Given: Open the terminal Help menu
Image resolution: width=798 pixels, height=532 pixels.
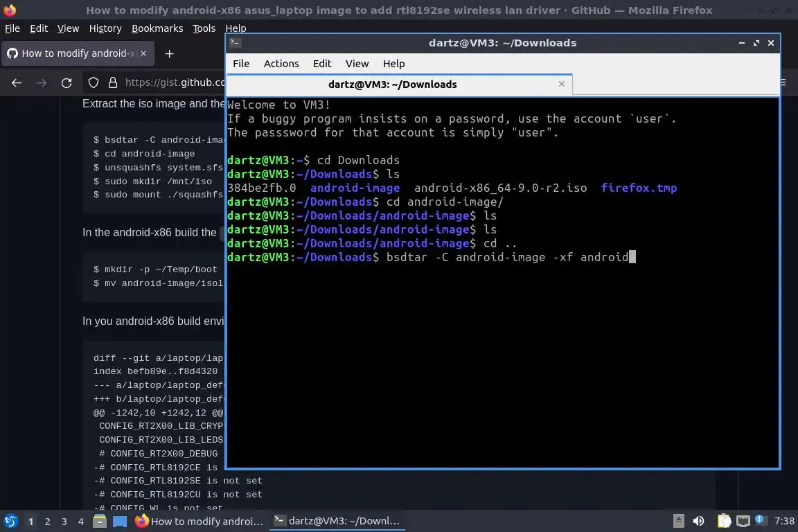Looking at the screenshot, I should pyautogui.click(x=393, y=64).
